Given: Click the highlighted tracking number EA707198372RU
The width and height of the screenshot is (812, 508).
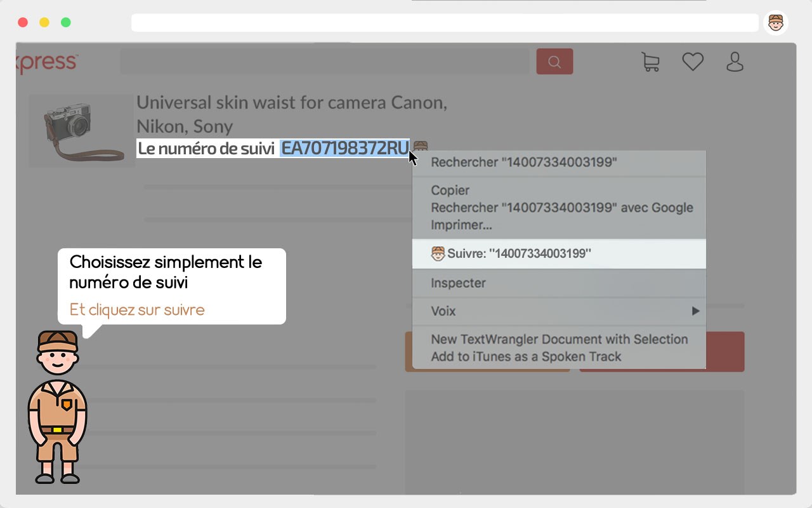Looking at the screenshot, I should 345,148.
